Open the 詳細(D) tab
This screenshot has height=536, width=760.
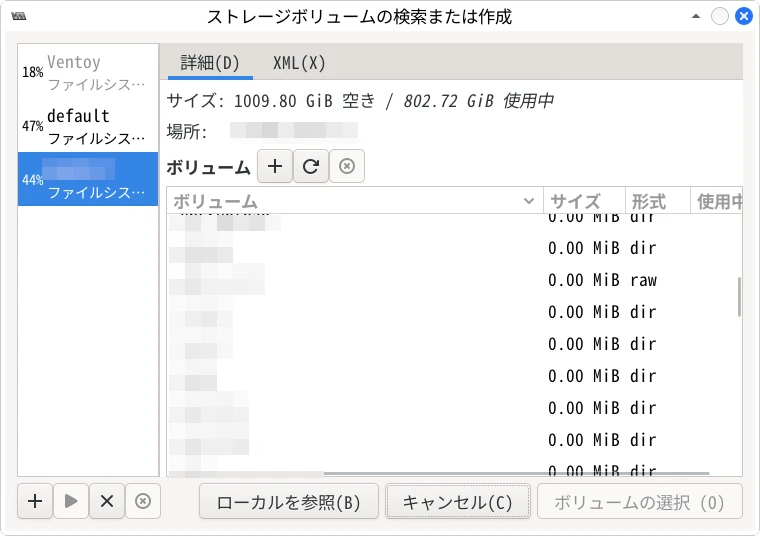coord(210,63)
